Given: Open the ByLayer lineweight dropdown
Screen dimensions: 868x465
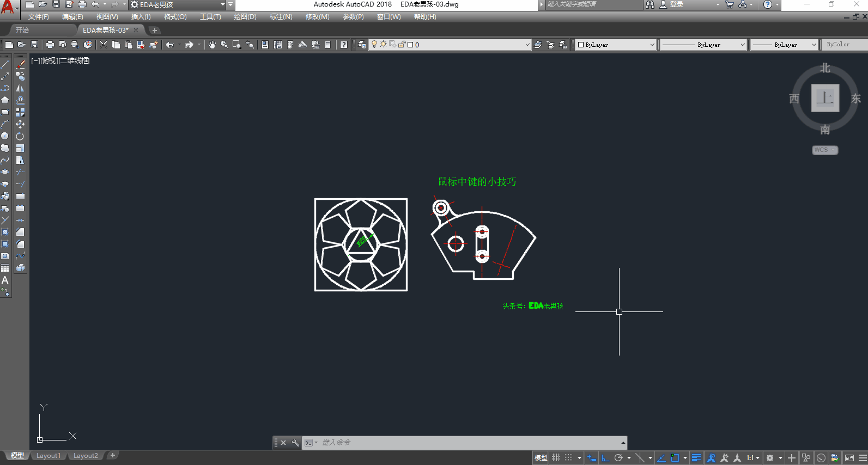Looking at the screenshot, I should (784, 45).
